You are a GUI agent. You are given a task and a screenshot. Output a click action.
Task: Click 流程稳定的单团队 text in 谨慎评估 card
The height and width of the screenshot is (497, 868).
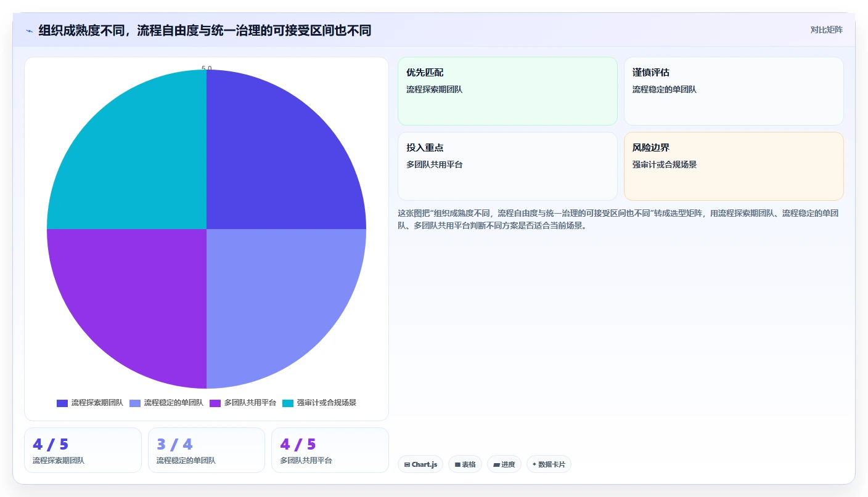(x=665, y=89)
